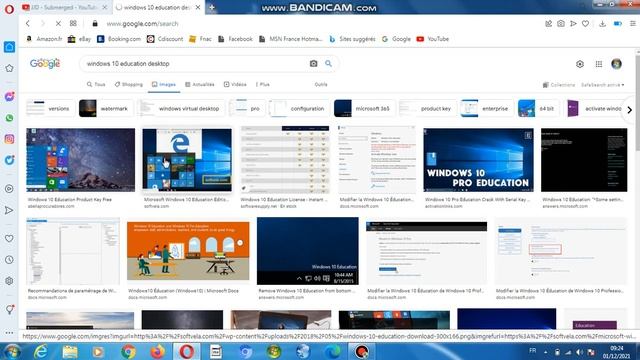Open the Google account avatar

coord(616,64)
